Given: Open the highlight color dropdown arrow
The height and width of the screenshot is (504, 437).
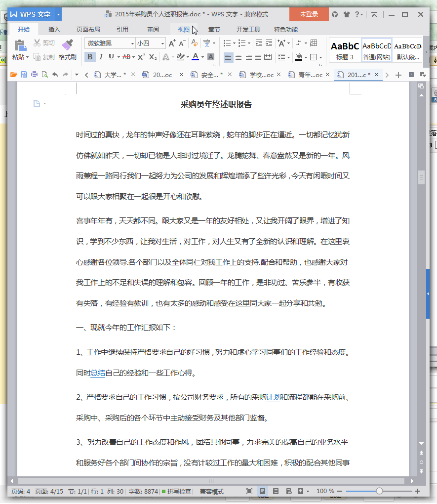Looking at the screenshot, I should coord(188,57).
